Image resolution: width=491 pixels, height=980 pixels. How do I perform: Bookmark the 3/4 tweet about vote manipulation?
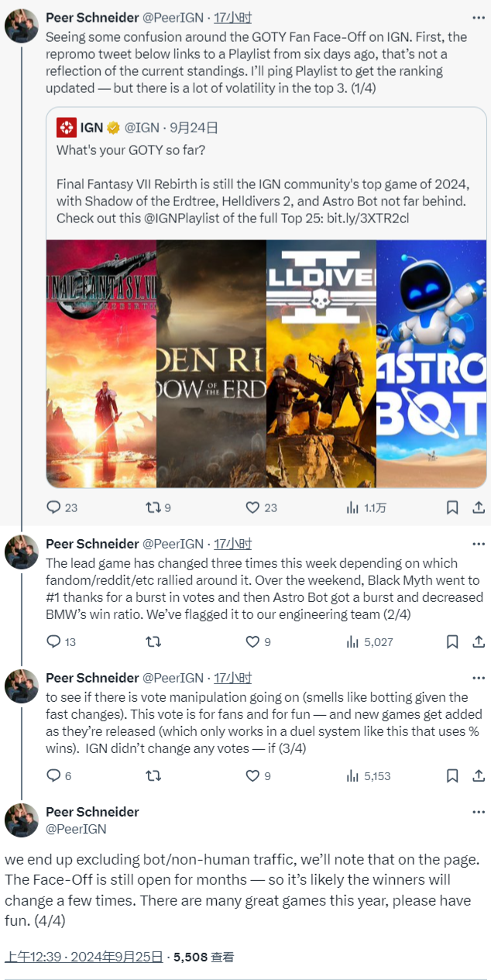pos(453,775)
